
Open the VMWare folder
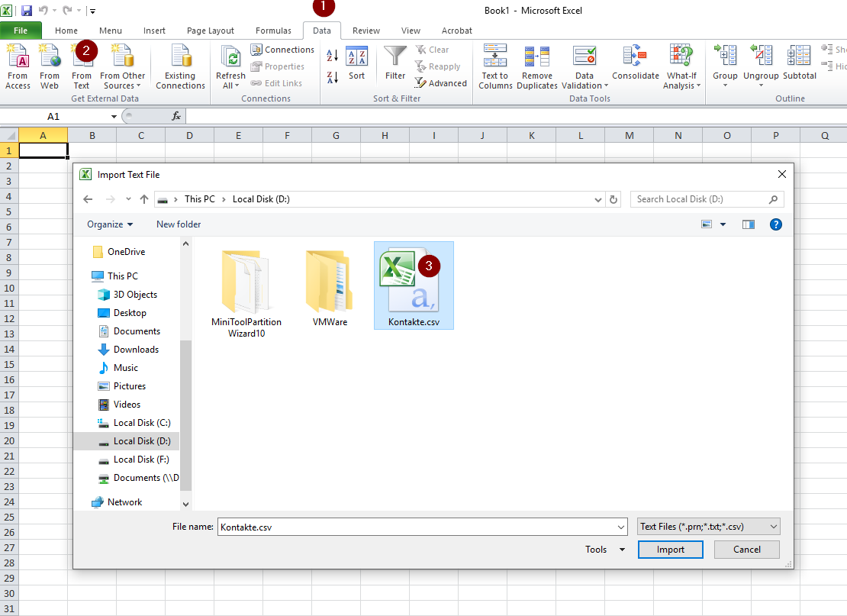(x=330, y=288)
